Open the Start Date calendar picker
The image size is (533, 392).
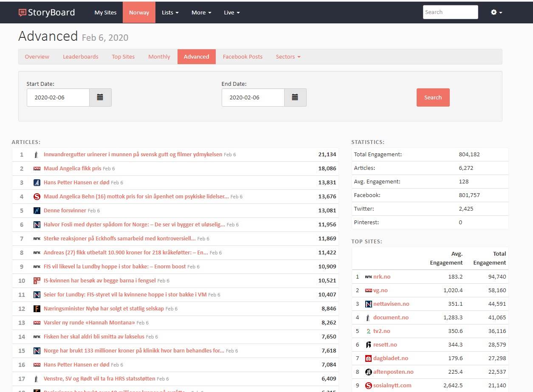[x=100, y=97]
